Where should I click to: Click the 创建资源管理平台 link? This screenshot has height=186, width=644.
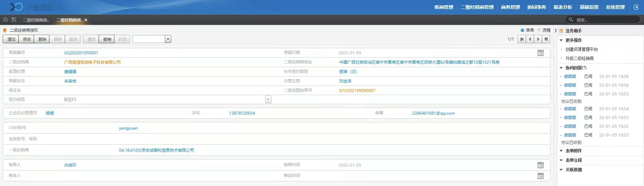click(x=582, y=49)
